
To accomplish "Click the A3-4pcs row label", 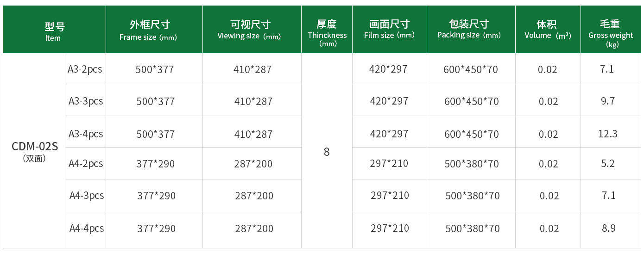I will (85, 133).
